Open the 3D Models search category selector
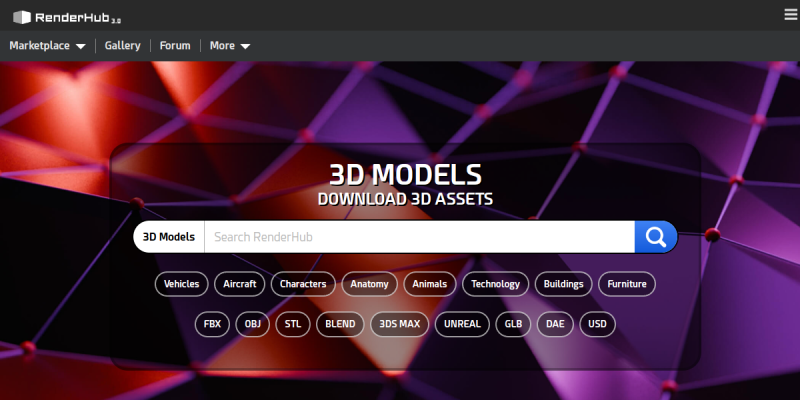Image resolution: width=800 pixels, height=400 pixels. (x=169, y=237)
